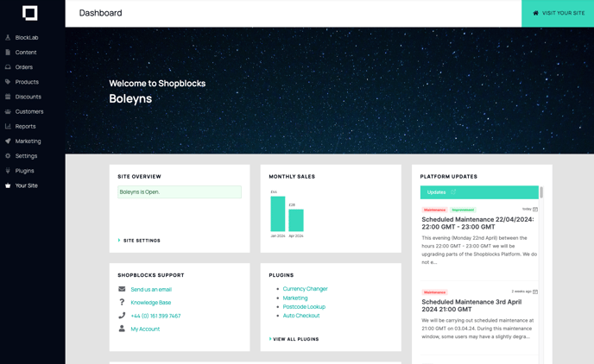The width and height of the screenshot is (594, 364).
Task: Open Scheduled Maintenance 3rd April update
Action: (x=471, y=305)
